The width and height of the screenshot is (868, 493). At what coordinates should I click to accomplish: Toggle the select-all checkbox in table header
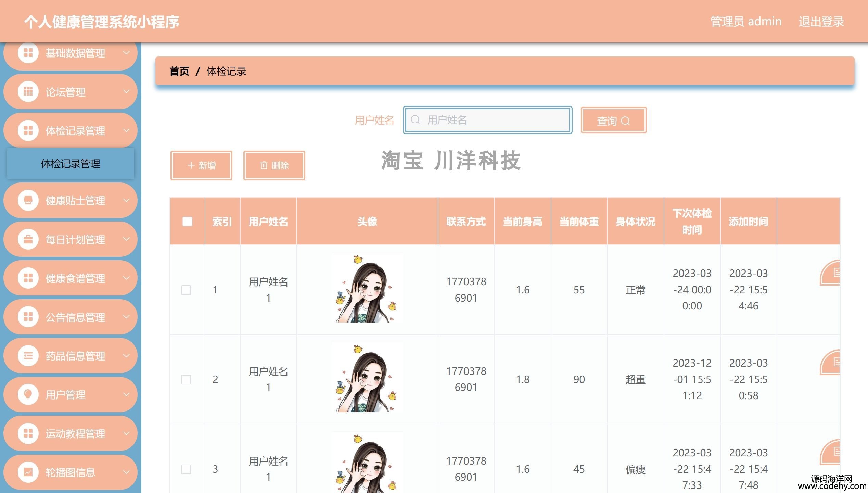[x=187, y=222]
